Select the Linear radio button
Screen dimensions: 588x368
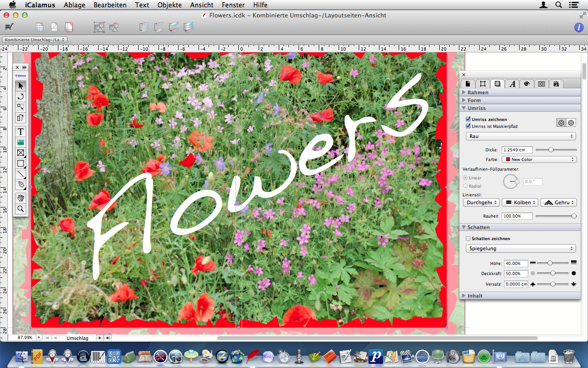[x=465, y=178]
